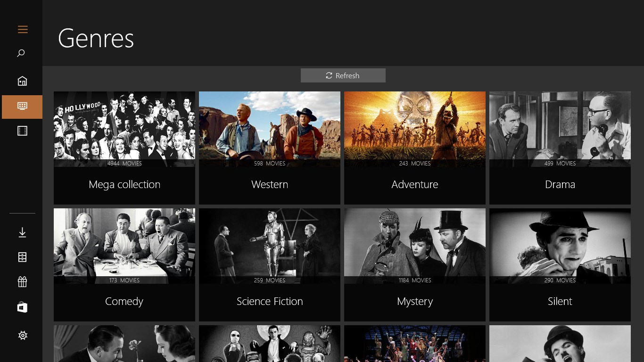Expand the hamburger navigation menu

[23, 29]
